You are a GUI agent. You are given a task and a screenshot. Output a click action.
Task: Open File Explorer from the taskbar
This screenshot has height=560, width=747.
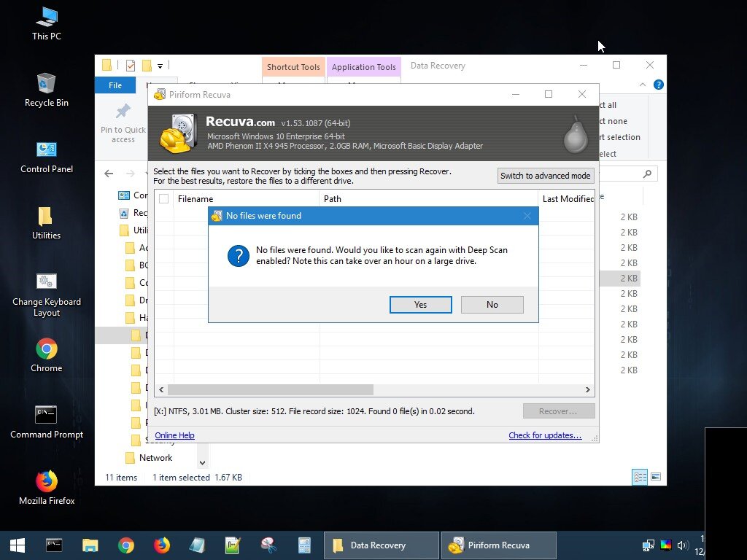90,545
